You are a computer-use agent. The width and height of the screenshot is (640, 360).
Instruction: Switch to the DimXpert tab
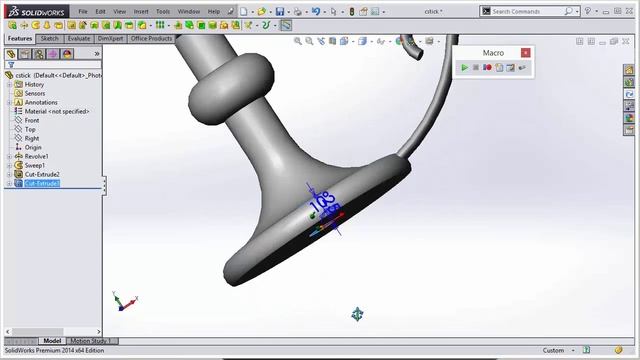pos(110,38)
